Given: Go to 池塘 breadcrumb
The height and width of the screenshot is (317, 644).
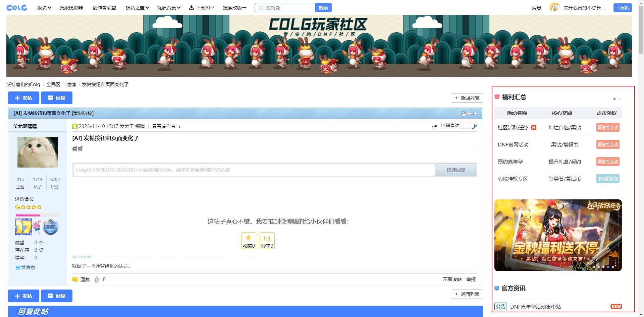Looking at the screenshot, I should tap(71, 84).
